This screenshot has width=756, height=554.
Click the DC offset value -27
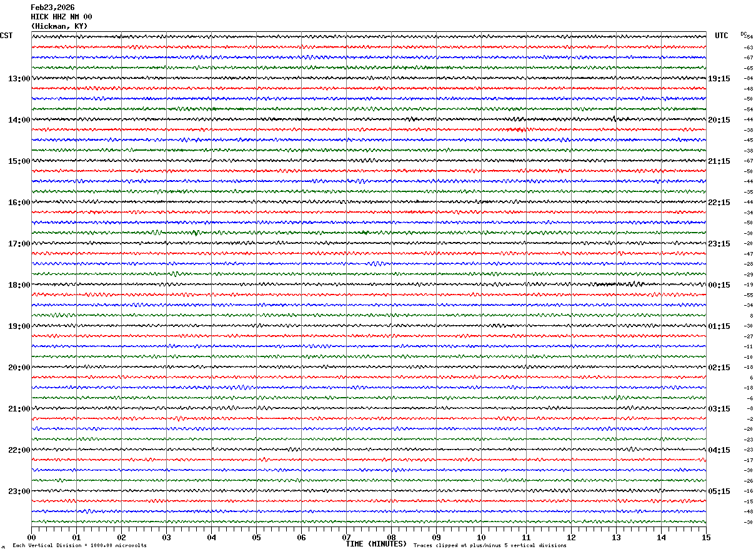pyautogui.click(x=748, y=336)
